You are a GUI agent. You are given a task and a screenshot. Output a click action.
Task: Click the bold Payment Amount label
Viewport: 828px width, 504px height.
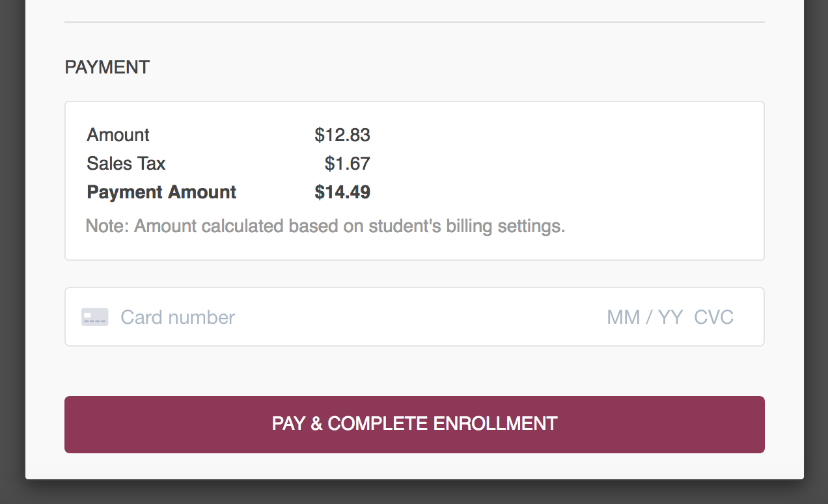point(161,192)
